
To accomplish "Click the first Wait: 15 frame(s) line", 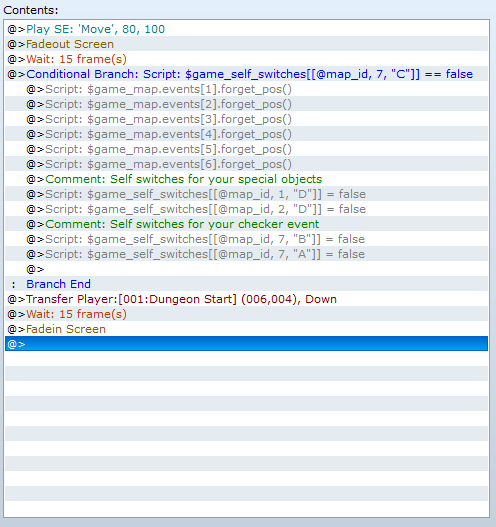I will click(x=246, y=59).
